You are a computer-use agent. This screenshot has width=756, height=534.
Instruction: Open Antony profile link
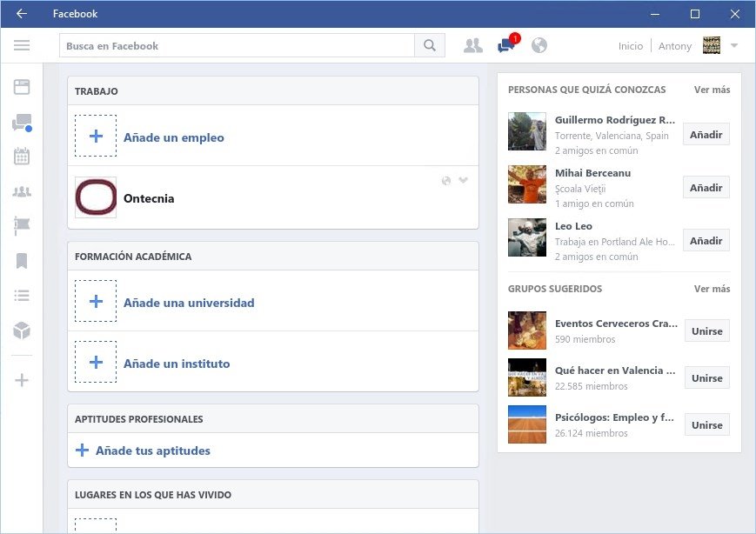[x=675, y=46]
